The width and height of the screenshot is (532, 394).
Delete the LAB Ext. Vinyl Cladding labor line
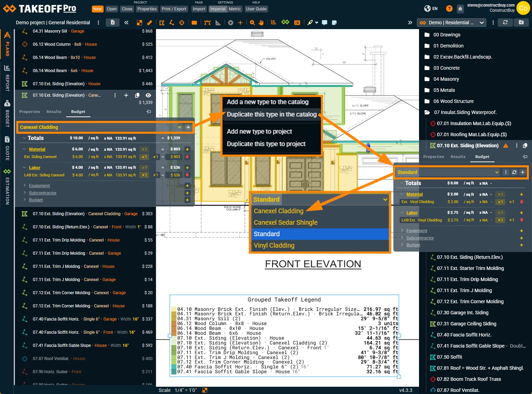click(522, 220)
